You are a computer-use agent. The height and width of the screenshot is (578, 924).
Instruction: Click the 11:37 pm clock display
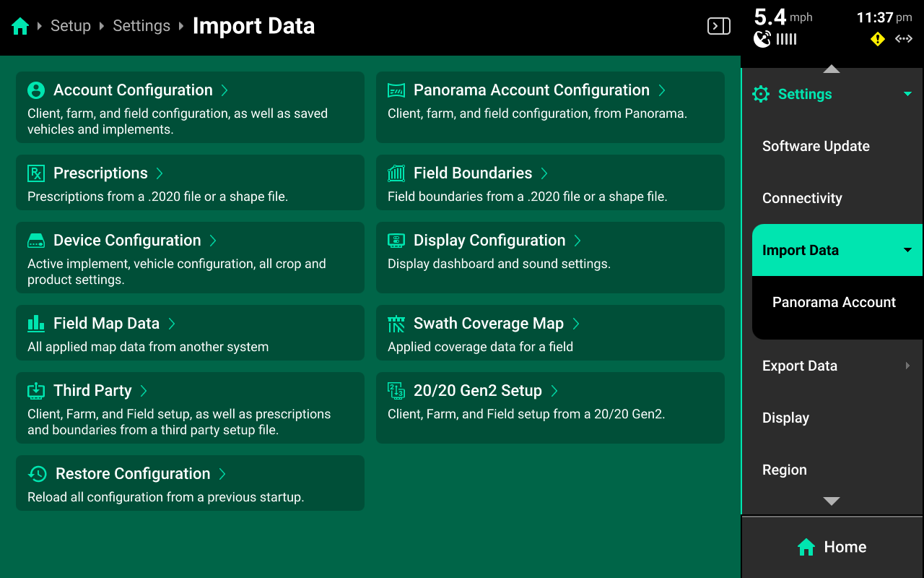(x=884, y=17)
